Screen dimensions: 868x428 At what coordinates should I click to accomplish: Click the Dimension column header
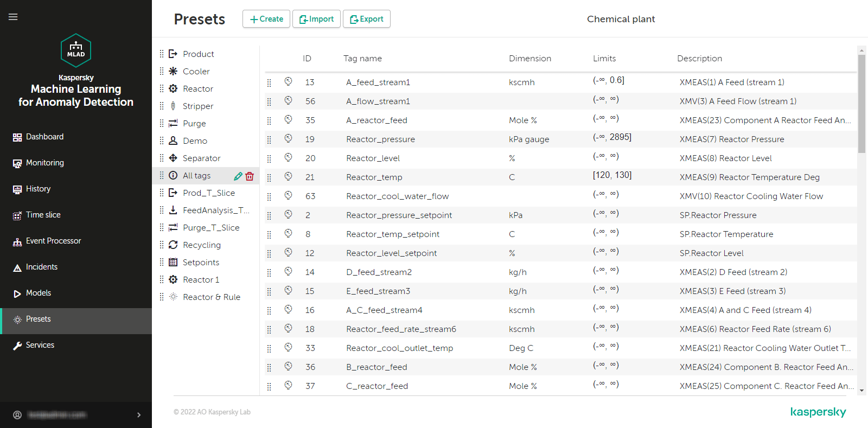pos(530,59)
